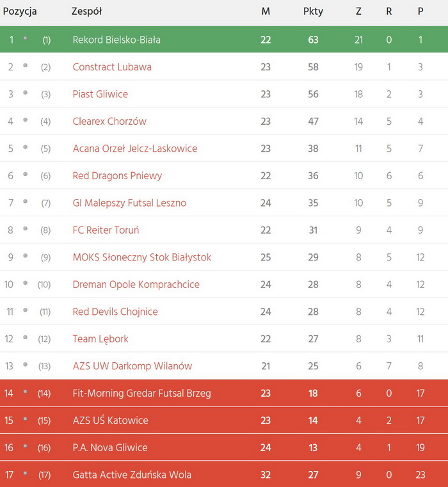Open FC Reiter Toruń team
The height and width of the screenshot is (487, 448).
point(106,230)
